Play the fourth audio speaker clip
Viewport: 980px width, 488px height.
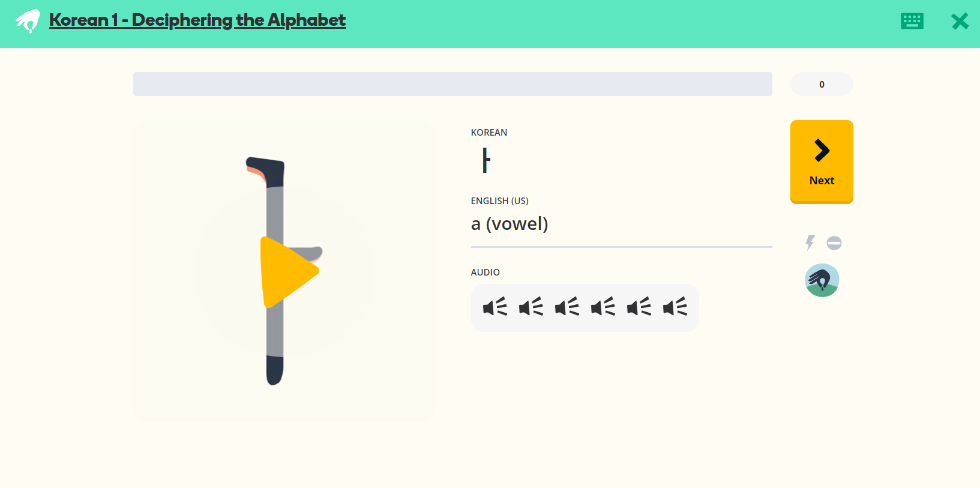[603, 307]
